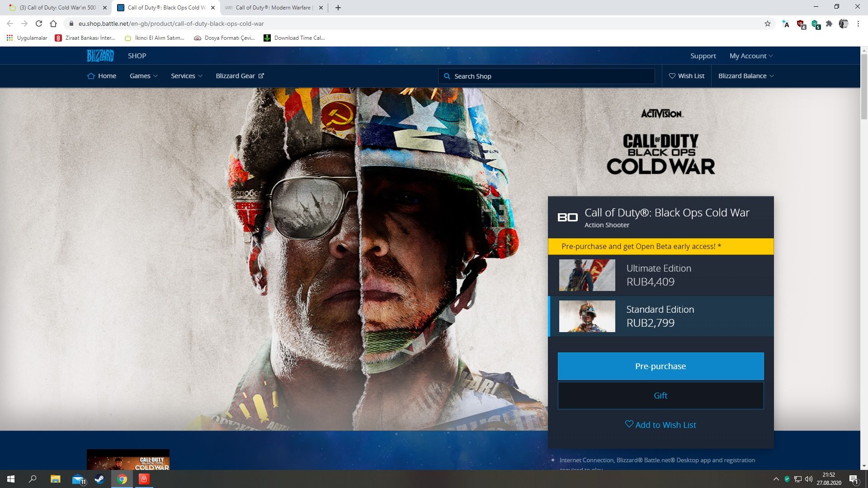Viewport: 868px width, 488px height.
Task: Open Steam from the Windows taskbar
Action: pos(99,479)
